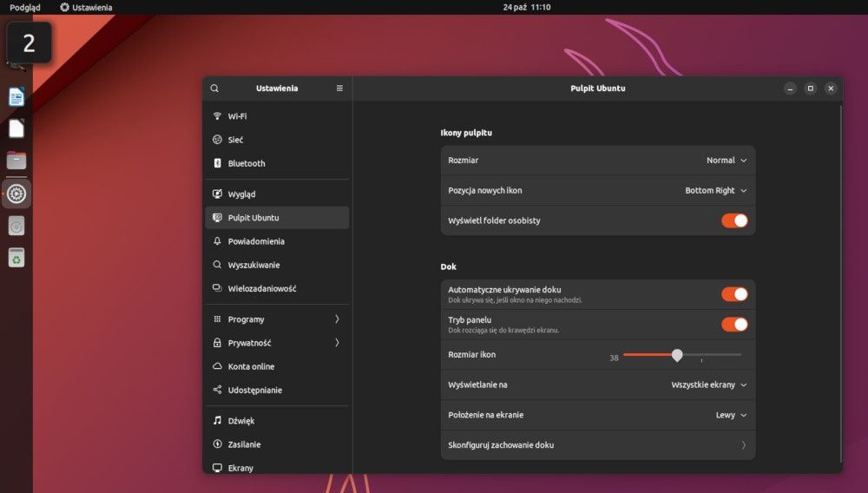Open the disc icon in dock
The image size is (868, 493).
click(16, 226)
